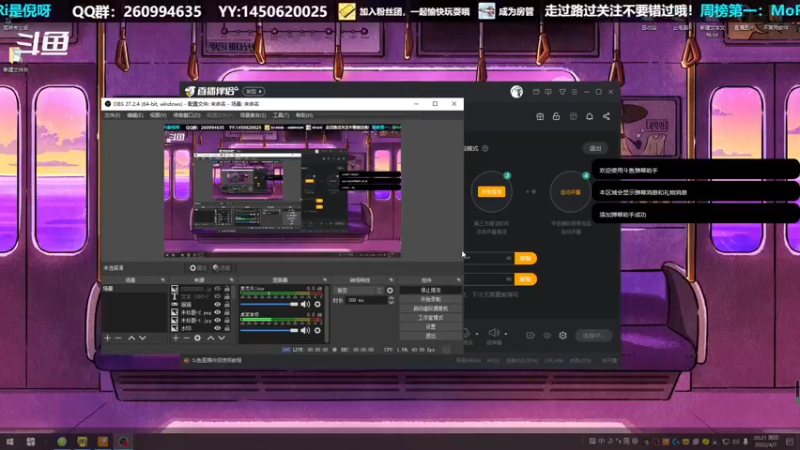The height and width of the screenshot is (450, 800).
Task: Click the user avatar in the Douyu companion window
Action: (x=516, y=92)
